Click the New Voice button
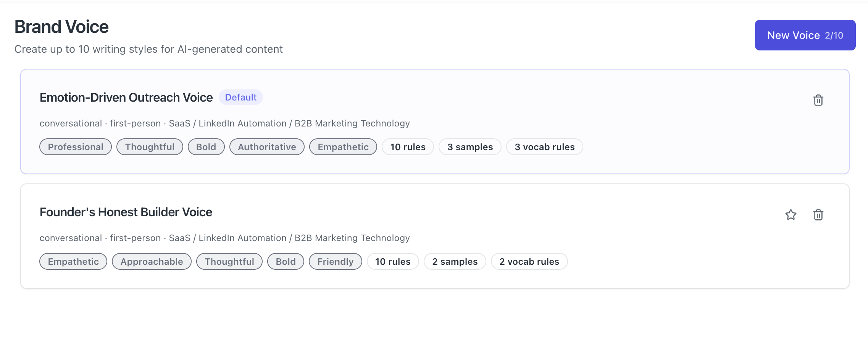This screenshot has width=868, height=337. pos(805,35)
